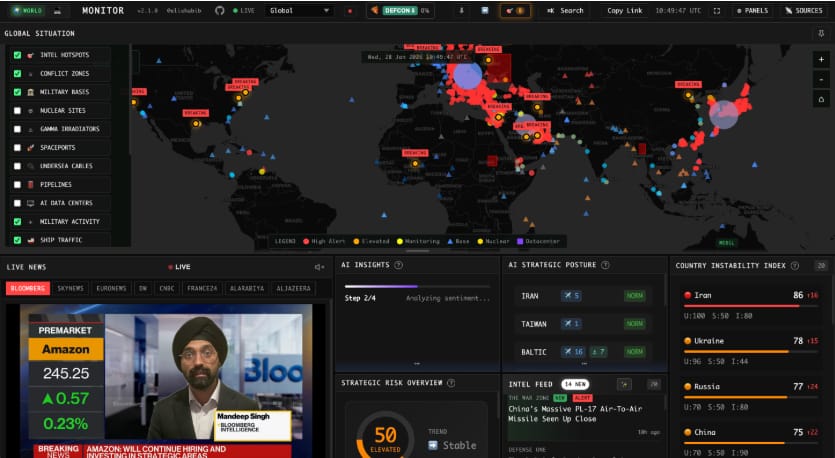Screen dimensions: 835x458
Task: Click Iran's instability score bar
Action: click(x=742, y=306)
